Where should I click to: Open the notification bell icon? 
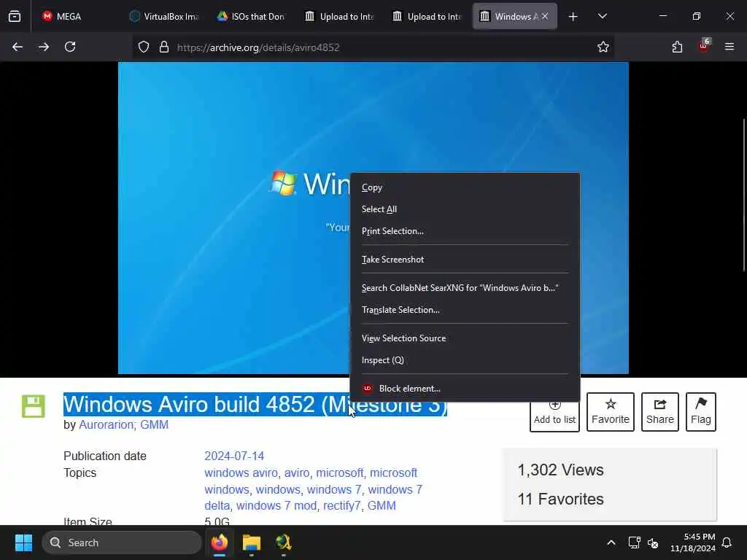click(727, 542)
